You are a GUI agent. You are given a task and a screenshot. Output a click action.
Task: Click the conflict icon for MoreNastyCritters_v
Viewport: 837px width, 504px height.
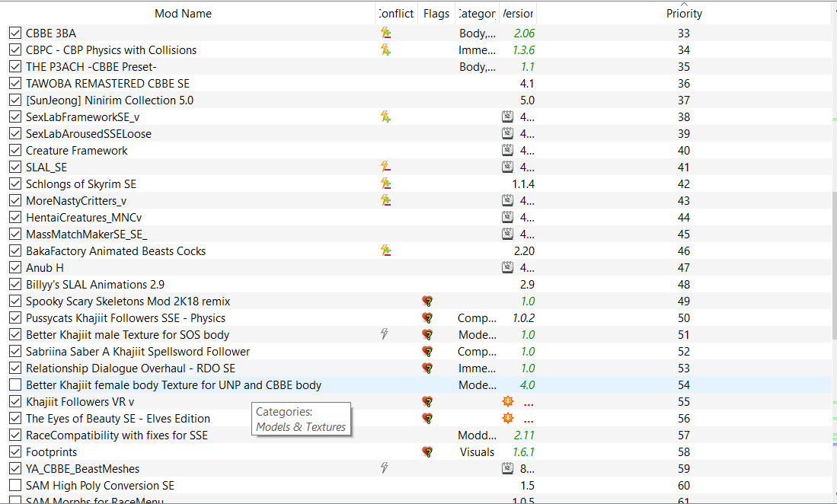point(385,200)
